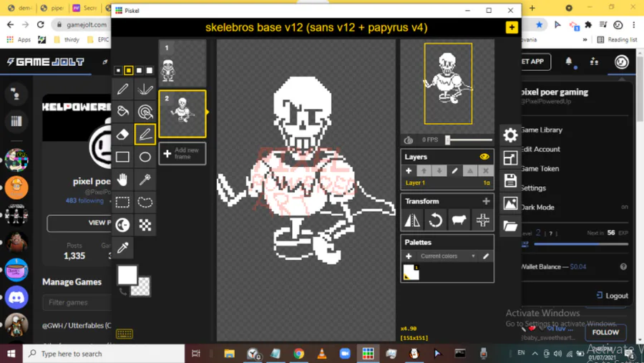Select the Rectangle tool
The height and width of the screenshot is (363, 644).
[122, 157]
